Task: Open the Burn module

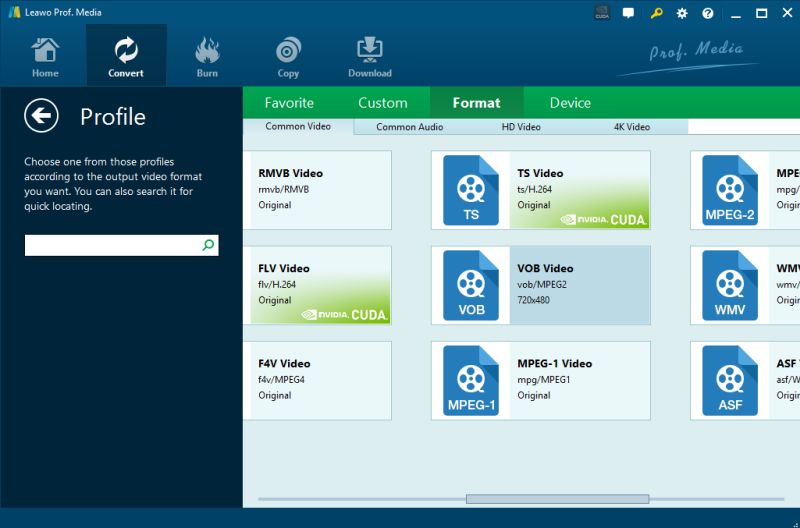Action: [x=207, y=57]
